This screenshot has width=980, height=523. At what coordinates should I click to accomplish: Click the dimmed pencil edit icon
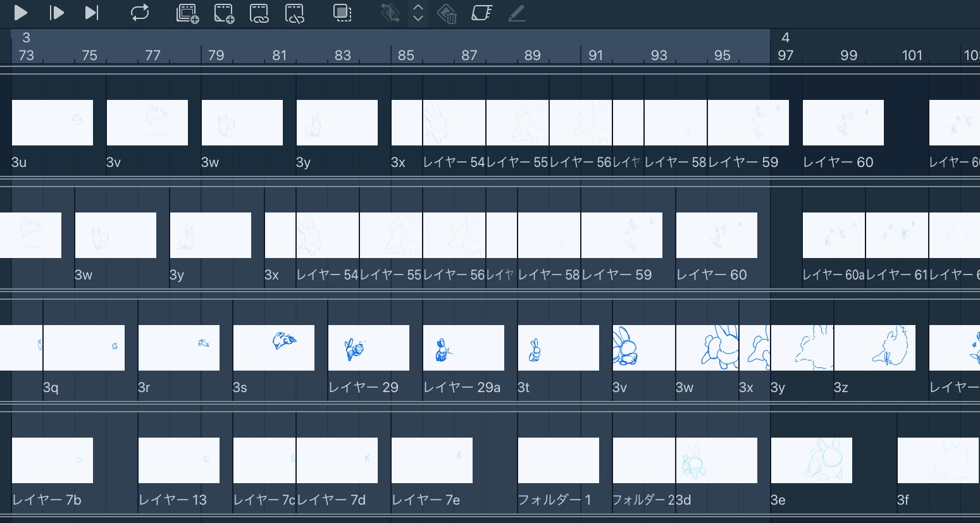coord(517,13)
